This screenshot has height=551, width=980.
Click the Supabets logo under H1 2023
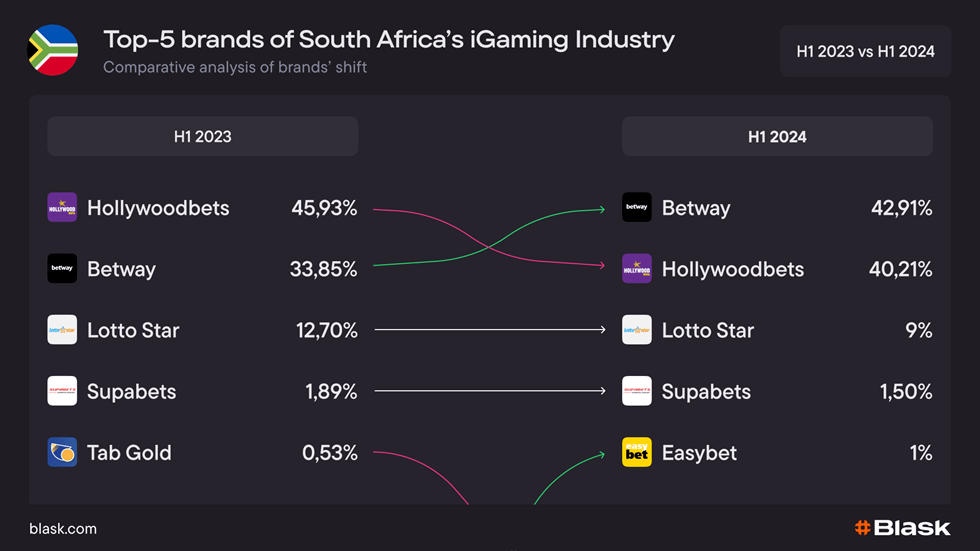[62, 391]
